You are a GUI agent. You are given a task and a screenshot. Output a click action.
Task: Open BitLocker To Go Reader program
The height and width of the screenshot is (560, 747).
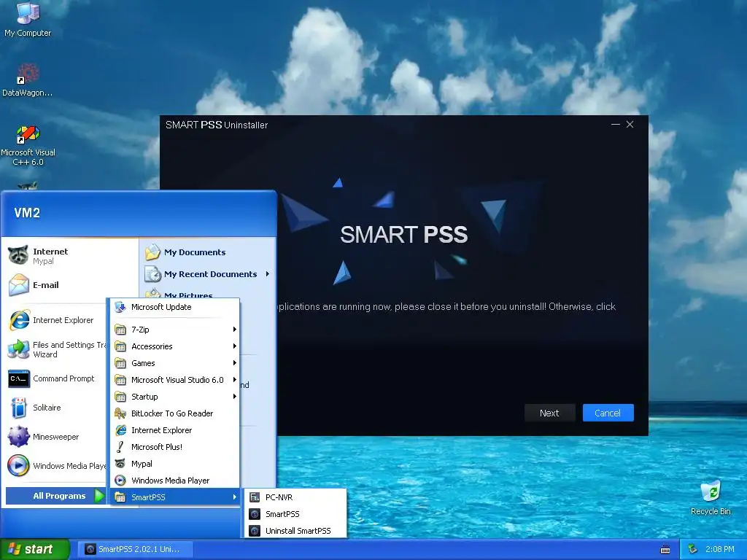pyautogui.click(x=175, y=413)
